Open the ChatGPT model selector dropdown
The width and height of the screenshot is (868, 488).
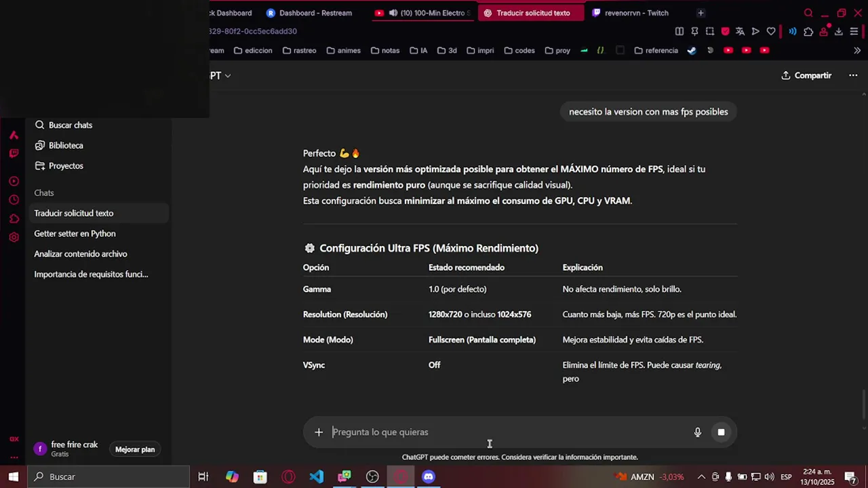pyautogui.click(x=220, y=75)
